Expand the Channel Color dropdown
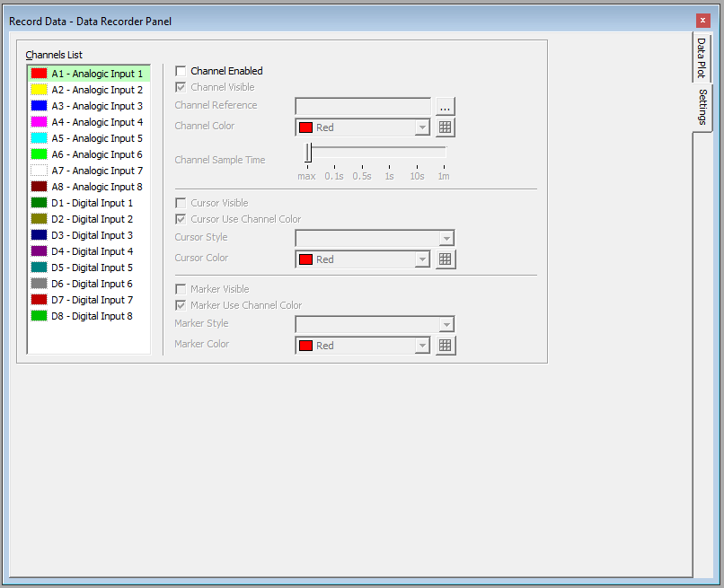 (422, 127)
